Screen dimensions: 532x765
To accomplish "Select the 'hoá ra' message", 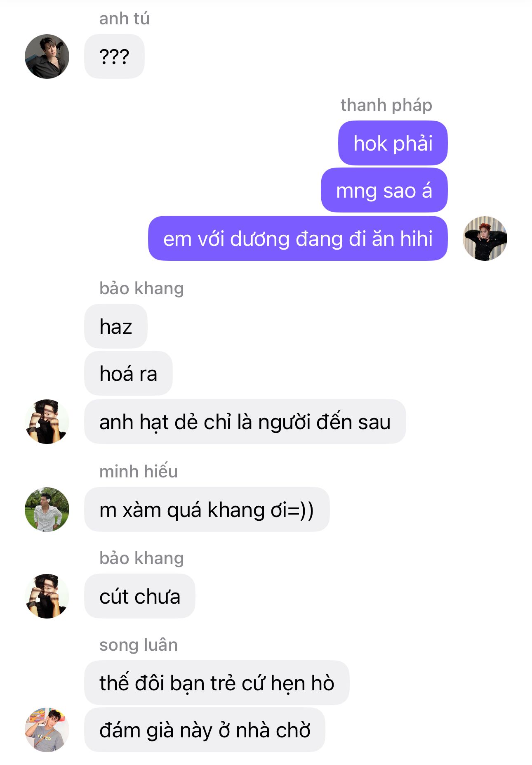I will (x=128, y=373).
